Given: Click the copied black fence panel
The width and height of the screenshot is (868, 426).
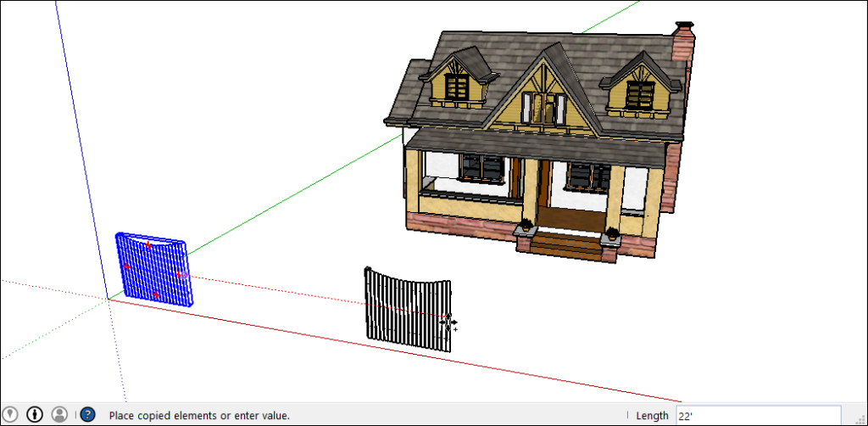Looking at the screenshot, I should tap(408, 309).
